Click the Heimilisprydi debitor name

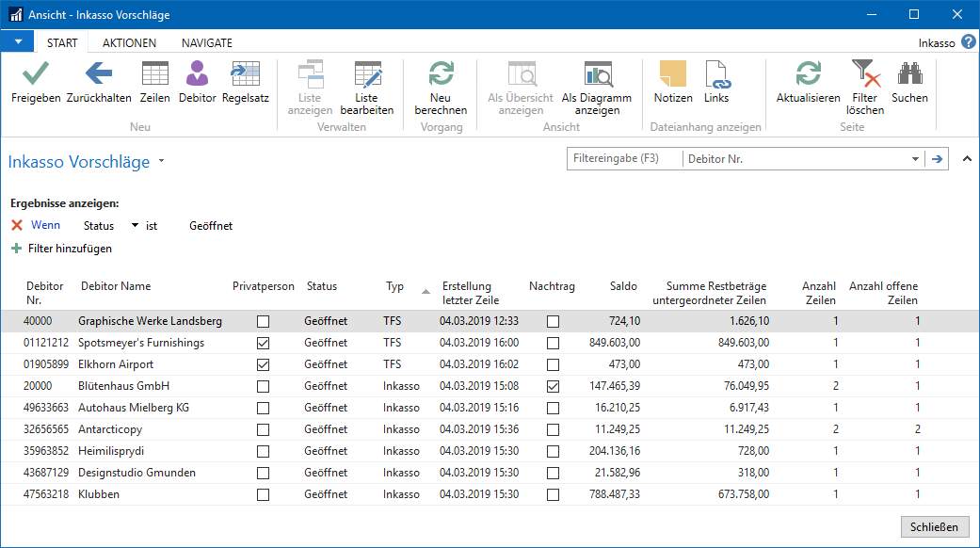(x=111, y=450)
